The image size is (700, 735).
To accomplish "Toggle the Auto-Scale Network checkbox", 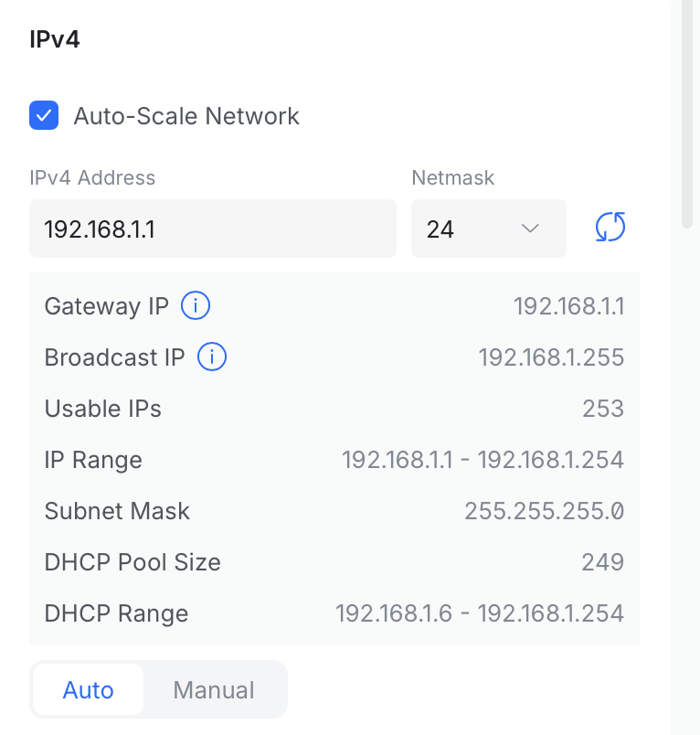I will 44,115.
